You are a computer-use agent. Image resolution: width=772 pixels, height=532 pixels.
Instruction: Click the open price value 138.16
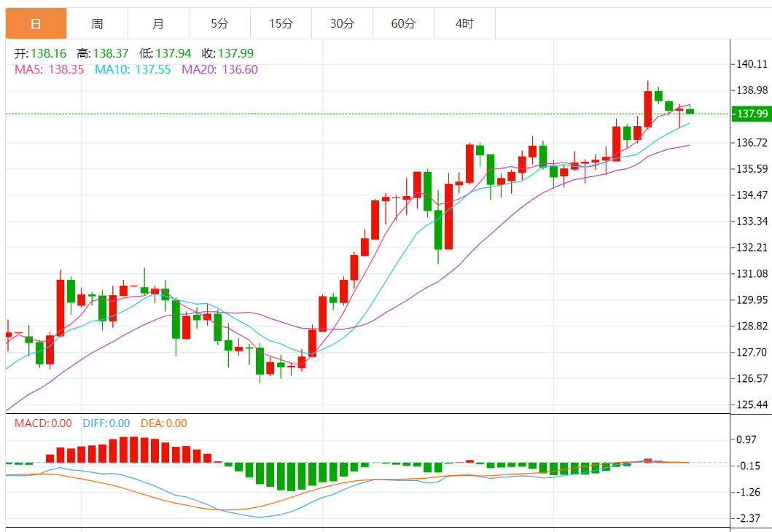(x=48, y=53)
